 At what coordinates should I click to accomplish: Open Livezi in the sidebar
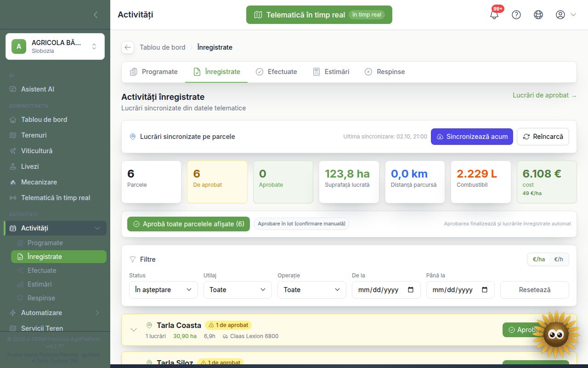point(55,167)
